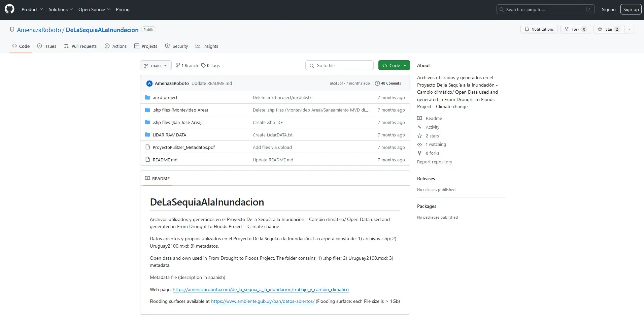Open commit hash a65f3bf
This screenshot has width=644, height=316.
(336, 83)
